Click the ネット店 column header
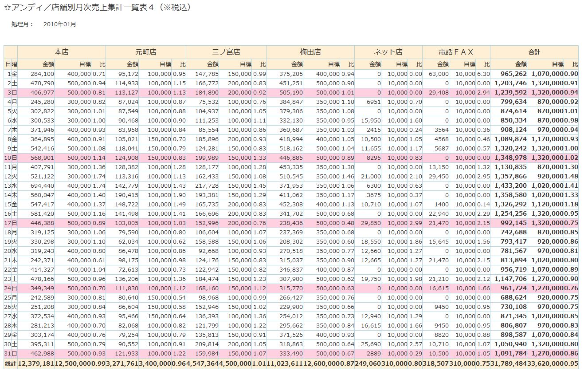The width and height of the screenshot is (588, 379). point(388,52)
